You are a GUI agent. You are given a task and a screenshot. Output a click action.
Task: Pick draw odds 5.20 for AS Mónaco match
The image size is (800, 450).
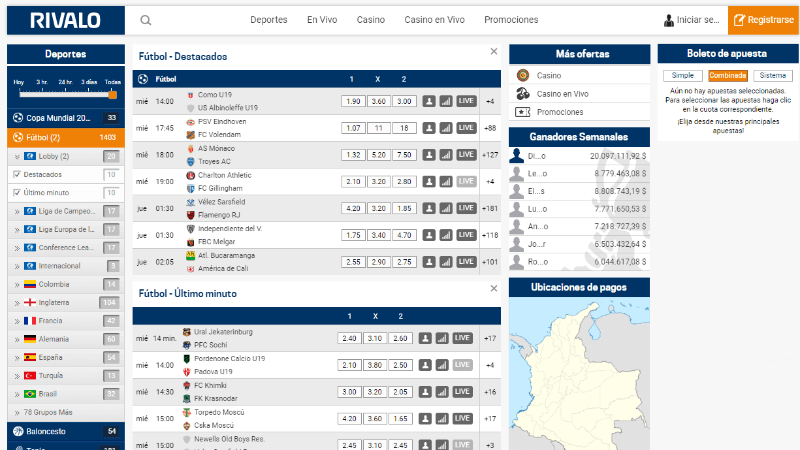click(x=379, y=155)
